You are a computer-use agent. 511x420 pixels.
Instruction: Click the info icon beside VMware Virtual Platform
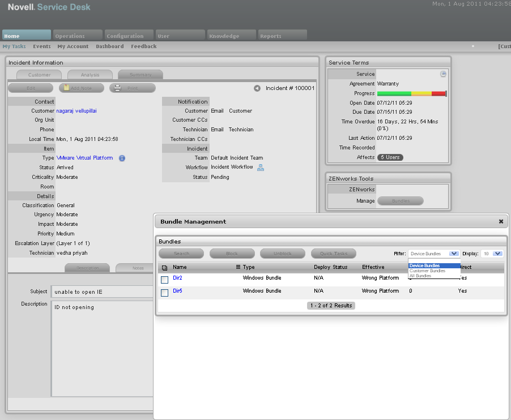(122, 158)
